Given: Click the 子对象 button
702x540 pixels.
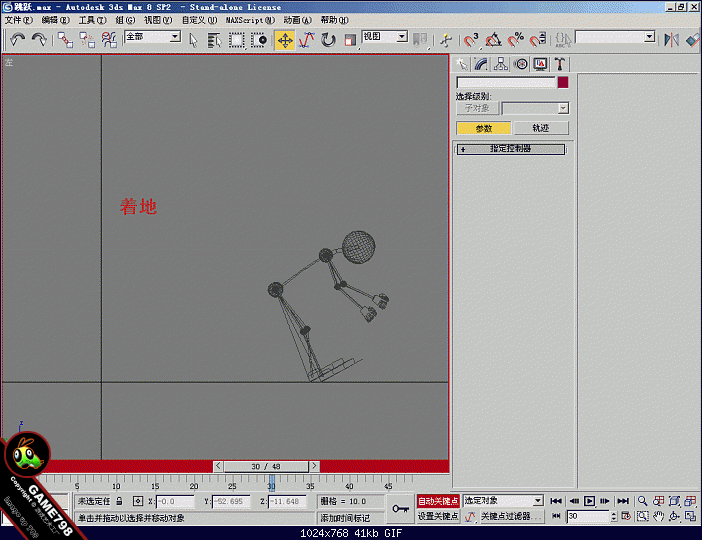Looking at the screenshot, I should [x=477, y=108].
